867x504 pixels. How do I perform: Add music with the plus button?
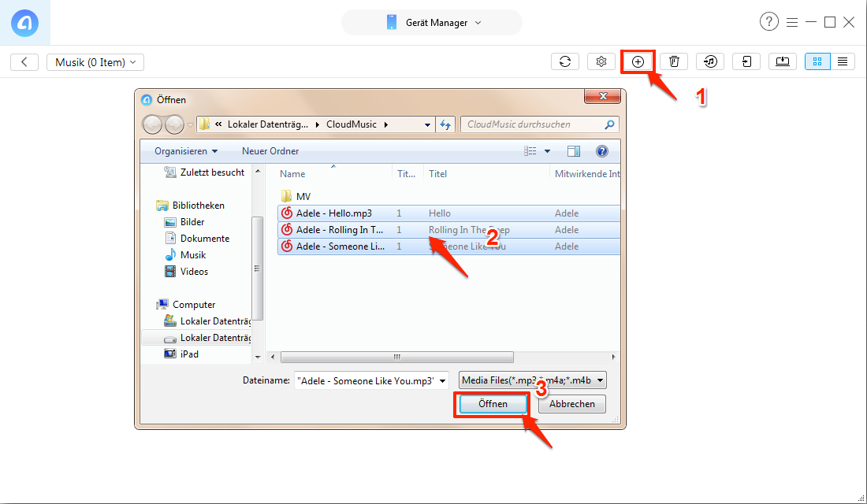point(638,61)
